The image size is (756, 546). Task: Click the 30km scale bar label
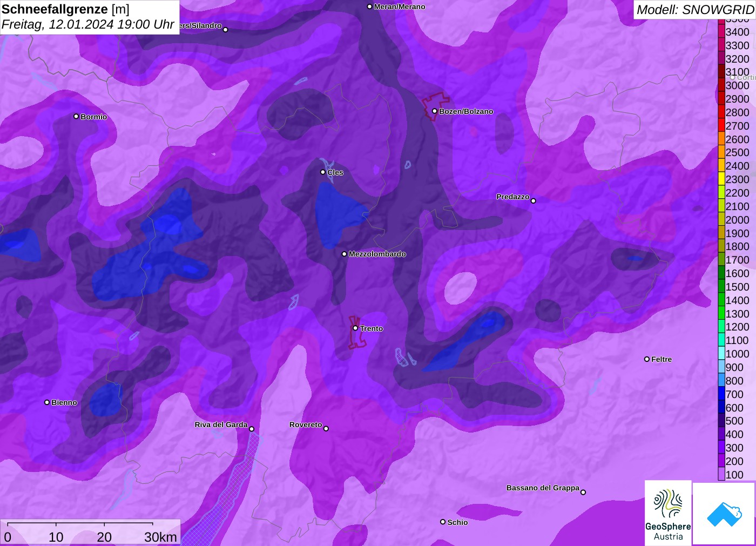coord(160,537)
